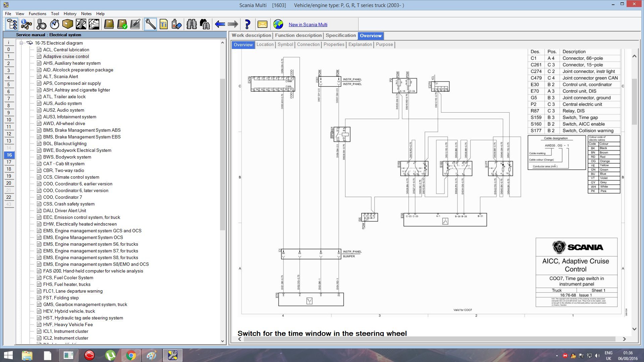Collapse the 16-75 Electrical diagram node
This screenshot has height=362, width=644.
tap(21, 43)
